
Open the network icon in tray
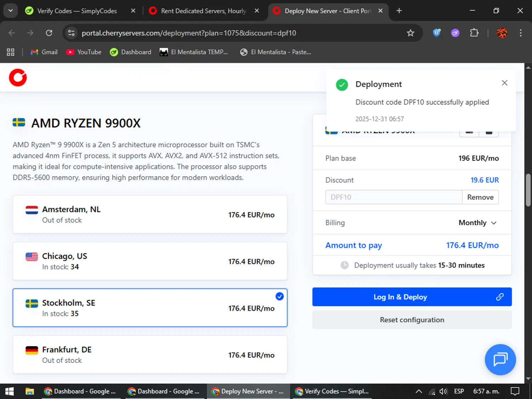(x=432, y=392)
